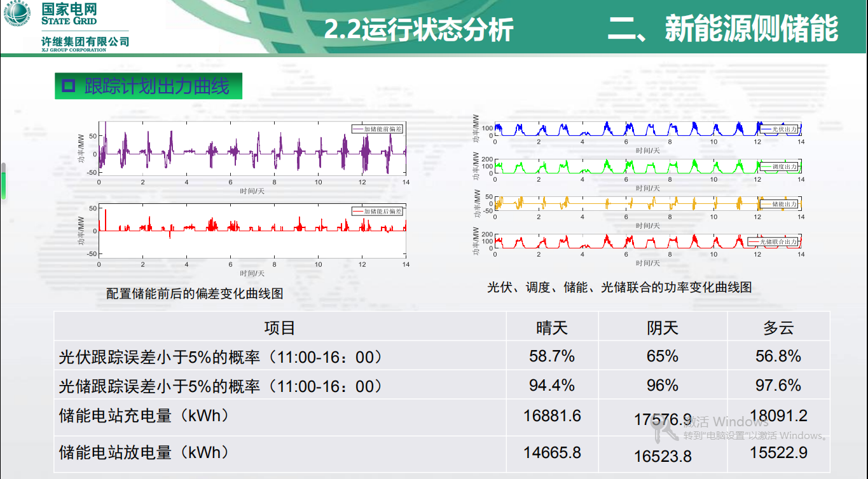Click the 储能电站充电量 row label
The image size is (868, 479).
[x=144, y=415]
